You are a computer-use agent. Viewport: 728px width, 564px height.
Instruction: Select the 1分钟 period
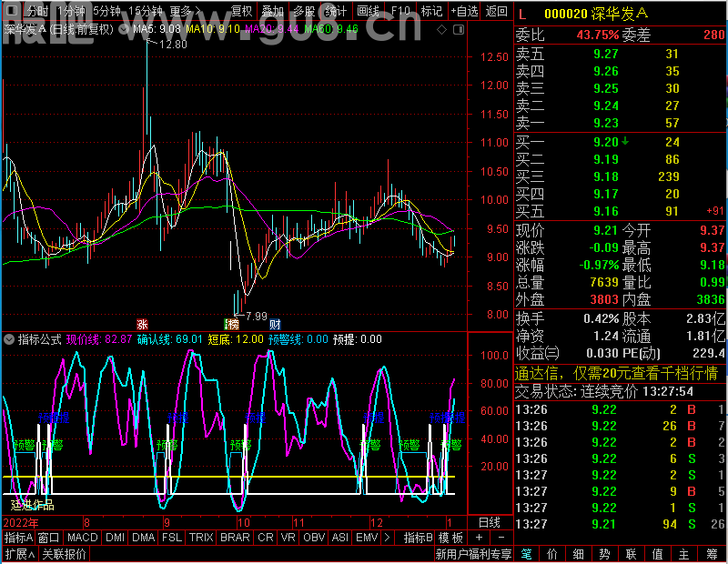pyautogui.click(x=71, y=11)
